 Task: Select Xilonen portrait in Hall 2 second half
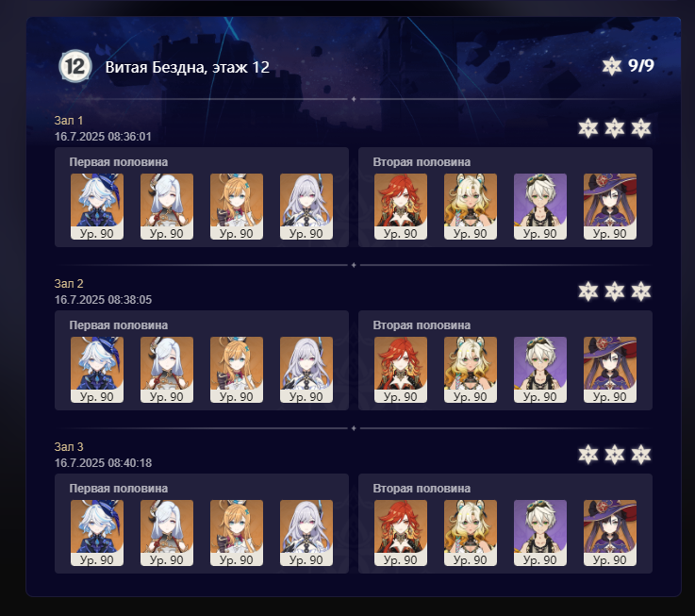point(471,370)
